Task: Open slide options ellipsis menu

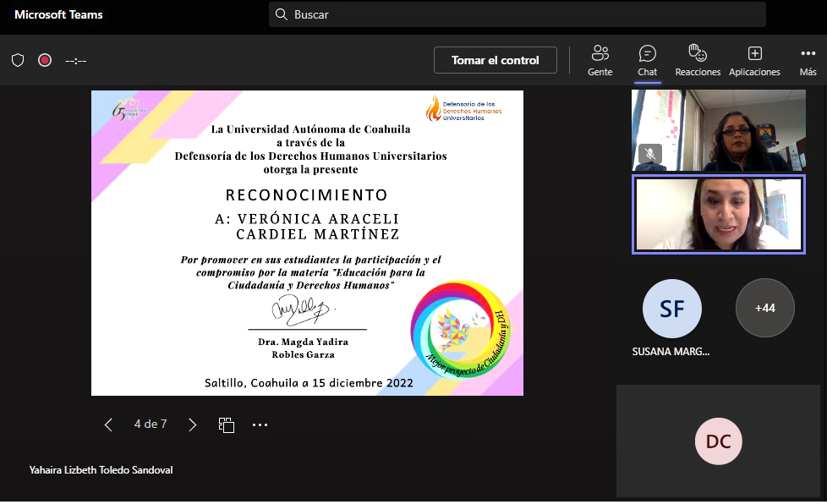Action: point(260,425)
